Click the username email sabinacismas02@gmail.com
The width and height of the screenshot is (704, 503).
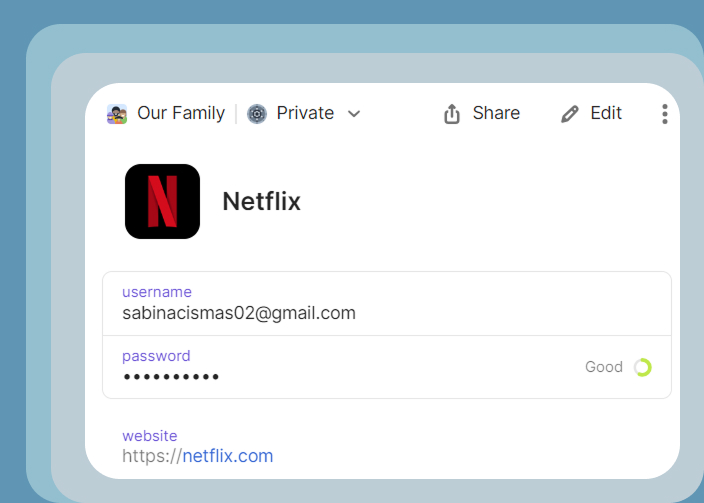click(x=239, y=313)
